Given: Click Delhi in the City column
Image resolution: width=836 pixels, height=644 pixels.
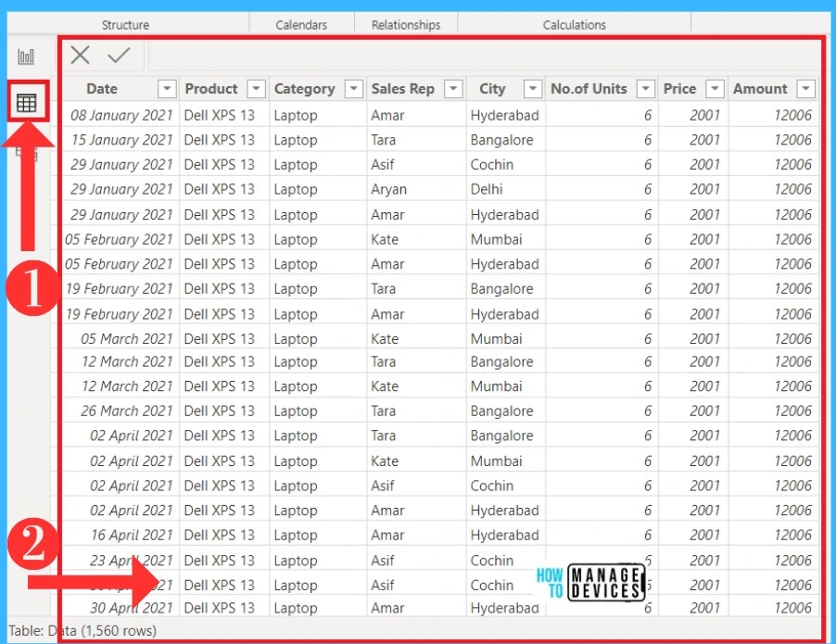Looking at the screenshot, I should (487, 189).
